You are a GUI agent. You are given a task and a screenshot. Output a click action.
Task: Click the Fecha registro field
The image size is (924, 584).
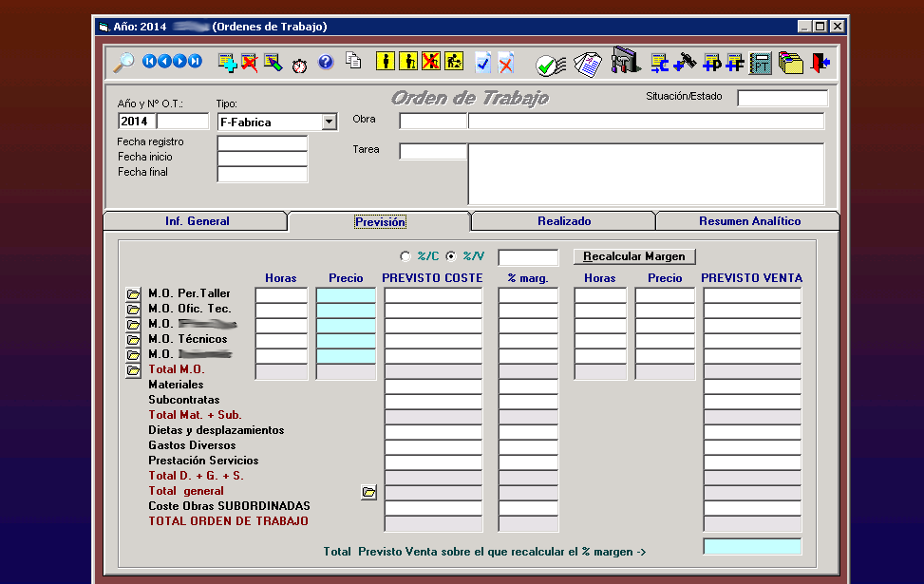[x=262, y=143]
